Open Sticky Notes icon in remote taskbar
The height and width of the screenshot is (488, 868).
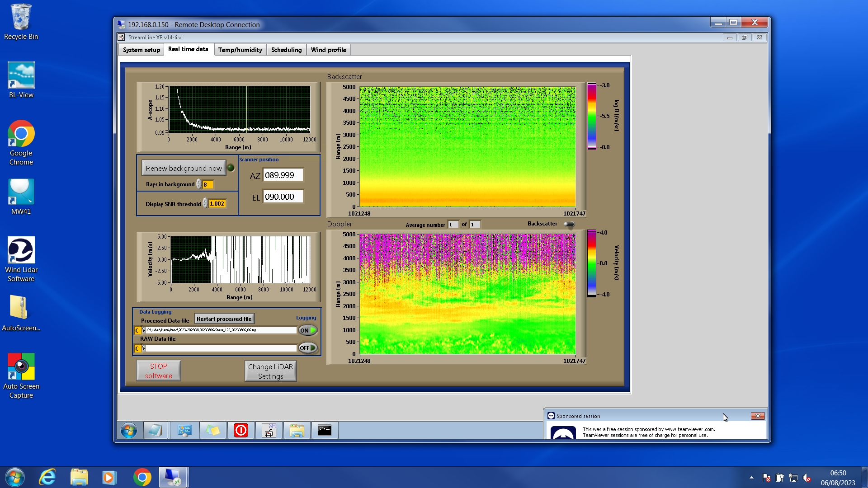pos(213,430)
